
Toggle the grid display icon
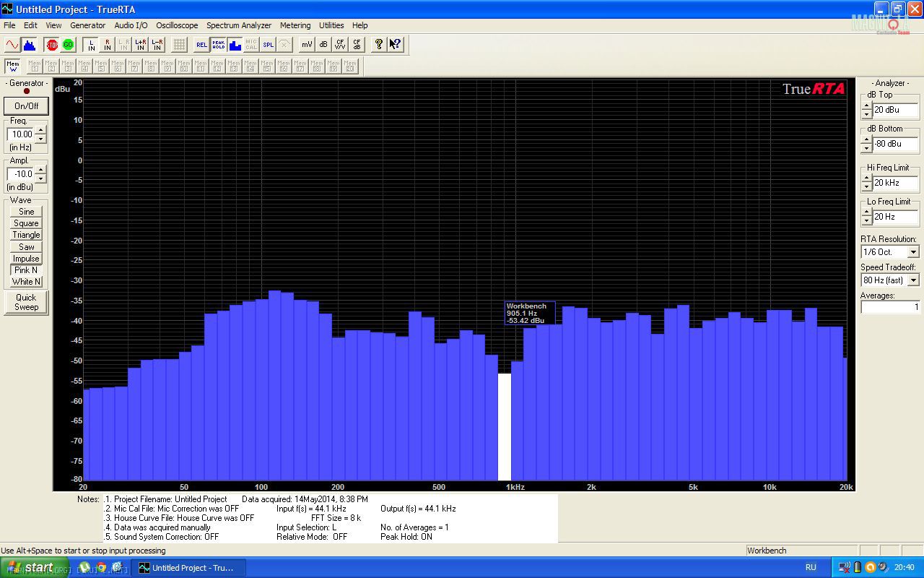tap(179, 45)
